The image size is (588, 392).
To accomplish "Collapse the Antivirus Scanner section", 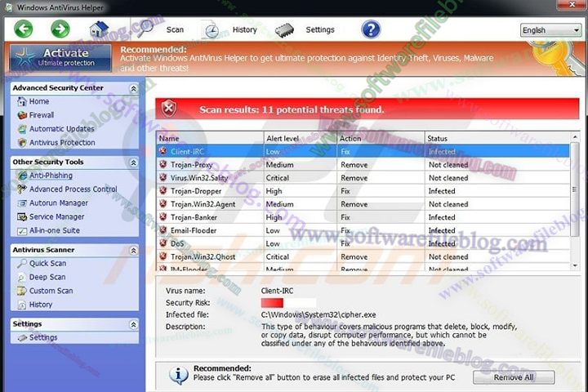I will pos(133,250).
